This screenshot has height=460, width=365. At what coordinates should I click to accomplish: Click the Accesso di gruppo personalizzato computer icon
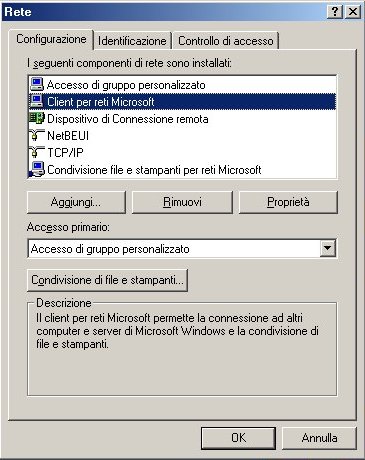point(37,84)
